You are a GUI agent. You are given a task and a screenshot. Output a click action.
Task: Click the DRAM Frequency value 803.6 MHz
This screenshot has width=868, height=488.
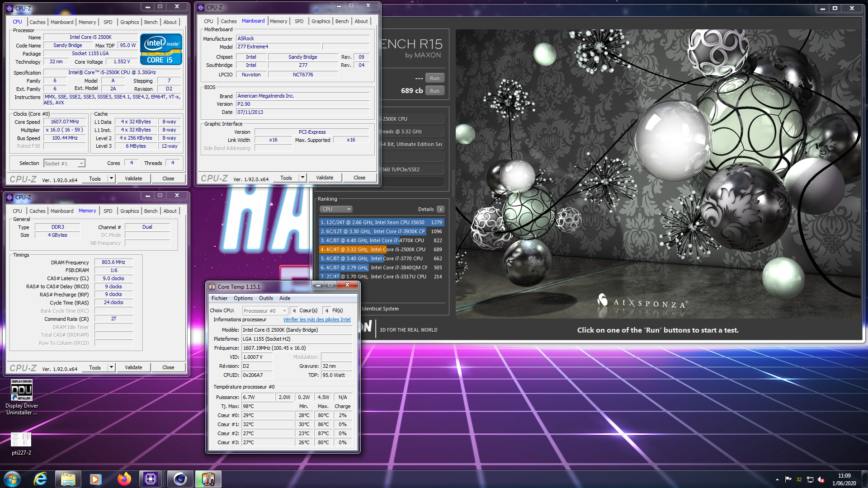point(113,262)
